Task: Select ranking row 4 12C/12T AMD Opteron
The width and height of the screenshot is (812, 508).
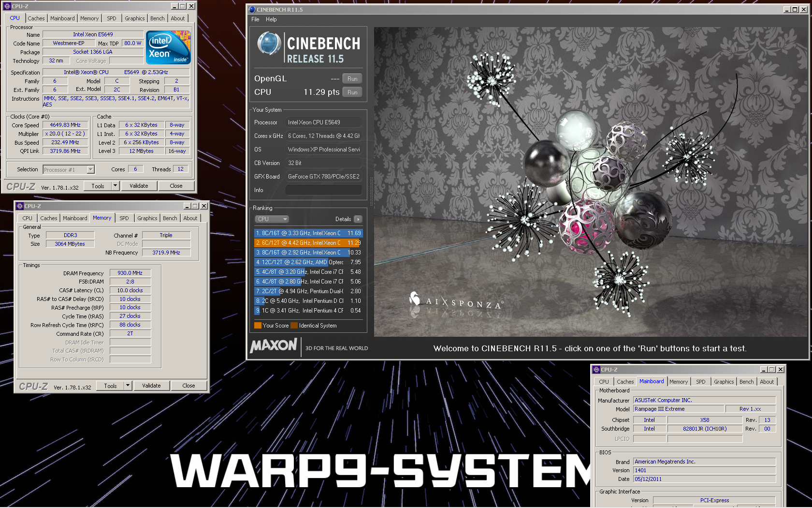Action: pyautogui.click(x=308, y=262)
